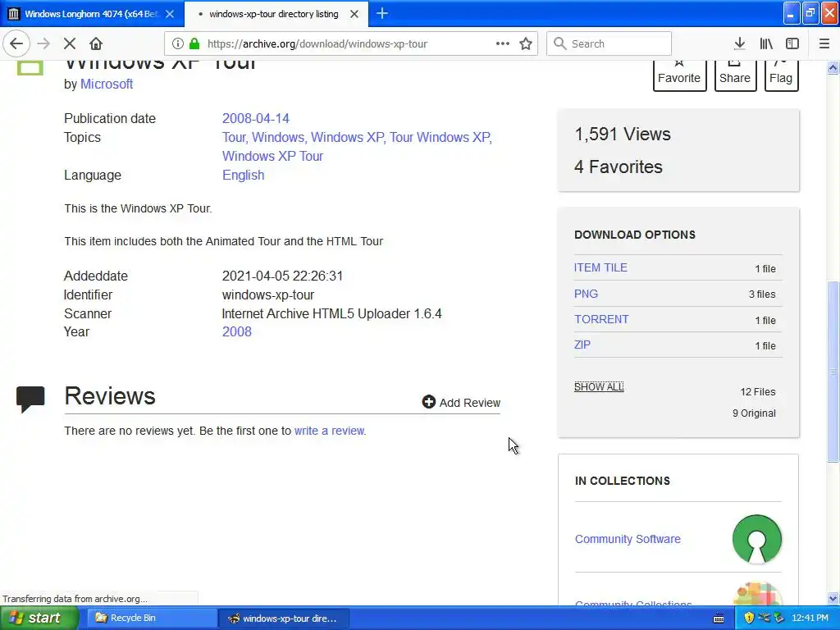The image size is (840, 630).
Task: Click the Add Review plus icon
Action: tap(428, 402)
